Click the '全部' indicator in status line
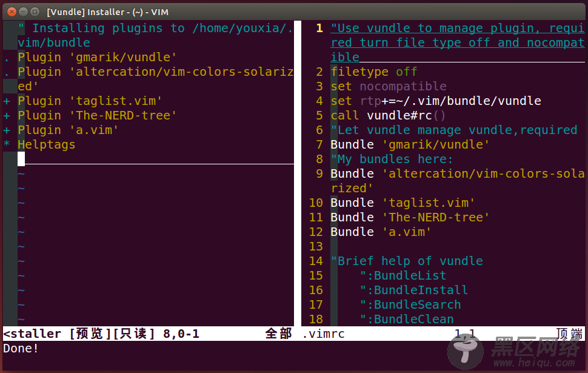Viewport: 588px width, 373px height. pos(279,334)
